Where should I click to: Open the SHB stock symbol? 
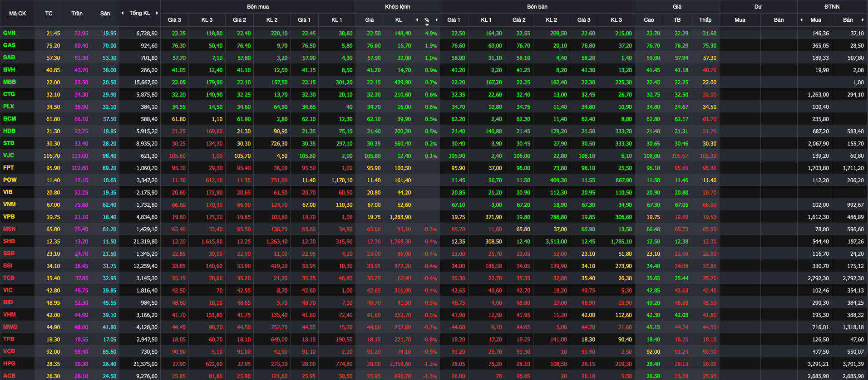(9, 241)
